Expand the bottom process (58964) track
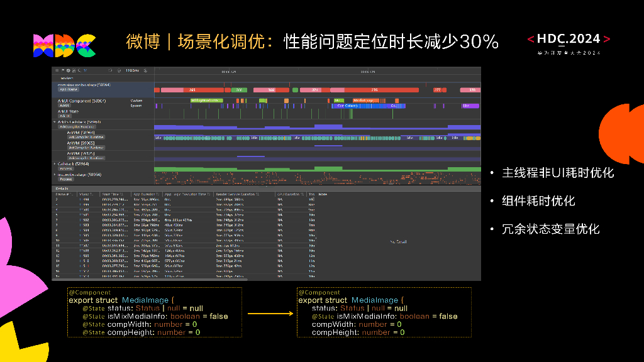Image resolution: width=644 pixels, height=362 pixels. click(x=55, y=175)
